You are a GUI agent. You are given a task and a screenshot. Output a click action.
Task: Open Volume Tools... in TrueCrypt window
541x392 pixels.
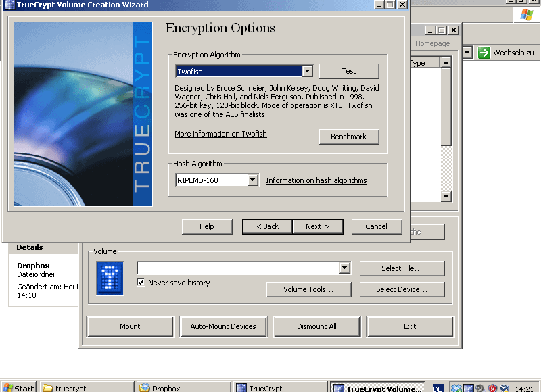[x=309, y=289]
